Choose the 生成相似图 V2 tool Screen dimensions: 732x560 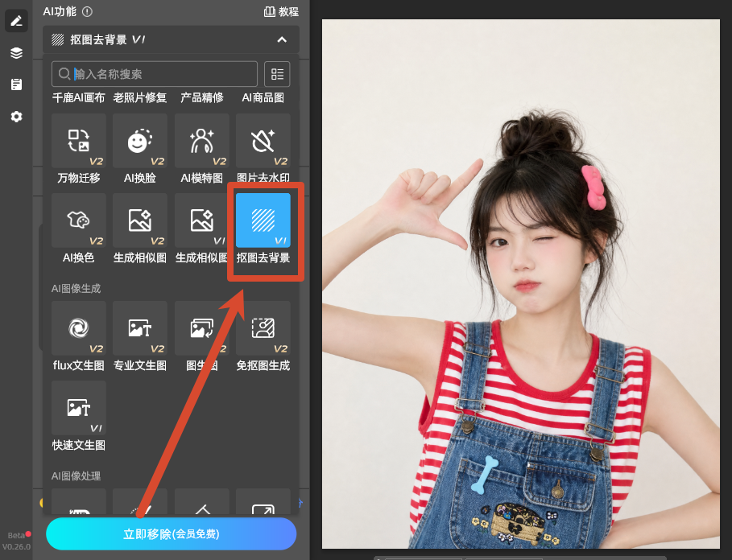click(x=140, y=220)
